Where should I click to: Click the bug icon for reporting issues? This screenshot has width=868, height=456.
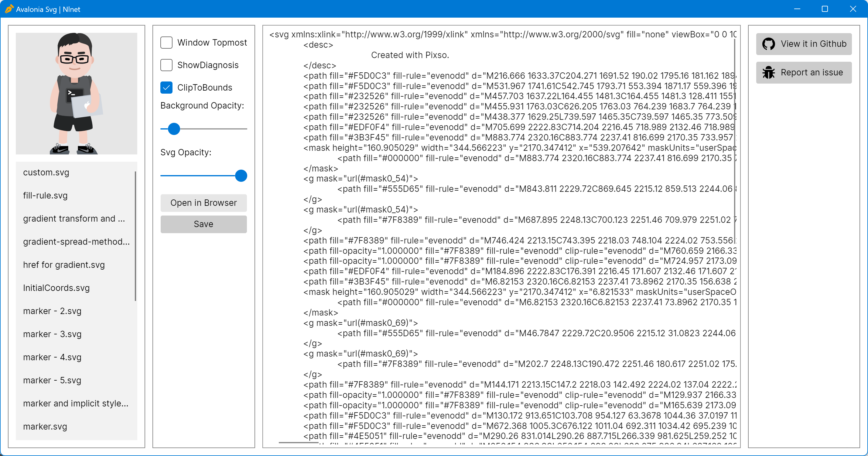pos(769,73)
